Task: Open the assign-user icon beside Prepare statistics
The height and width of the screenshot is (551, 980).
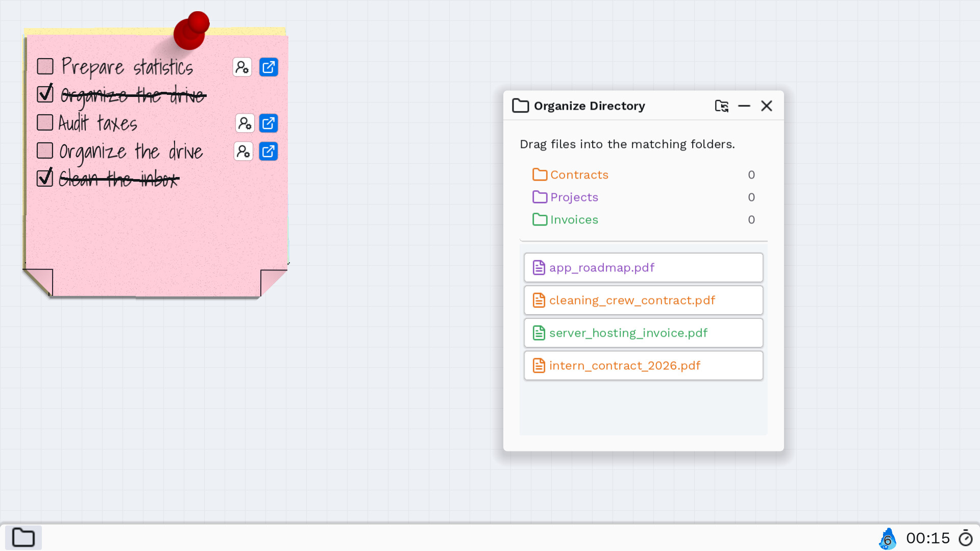Action: coord(242,67)
